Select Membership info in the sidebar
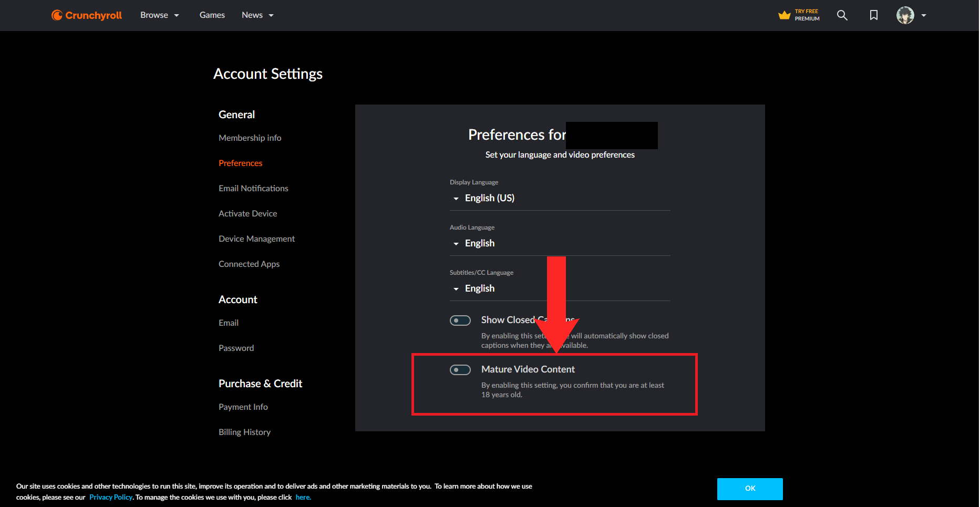980x507 pixels. coord(250,138)
